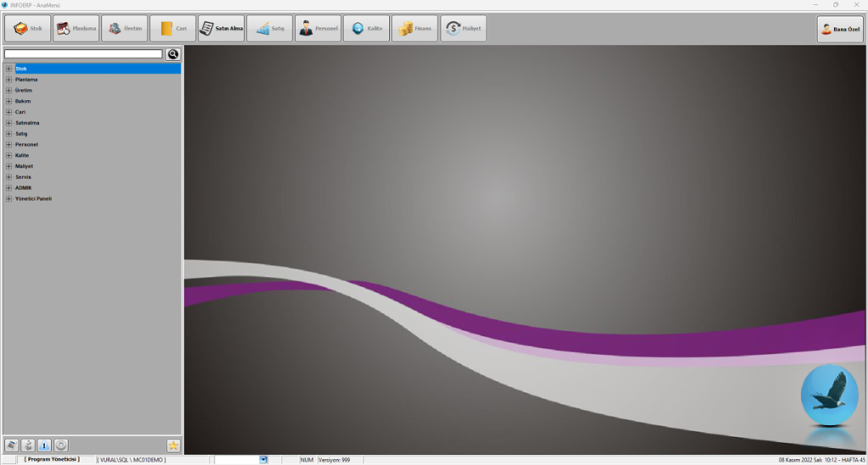Select the Cari toolbar button

click(172, 29)
